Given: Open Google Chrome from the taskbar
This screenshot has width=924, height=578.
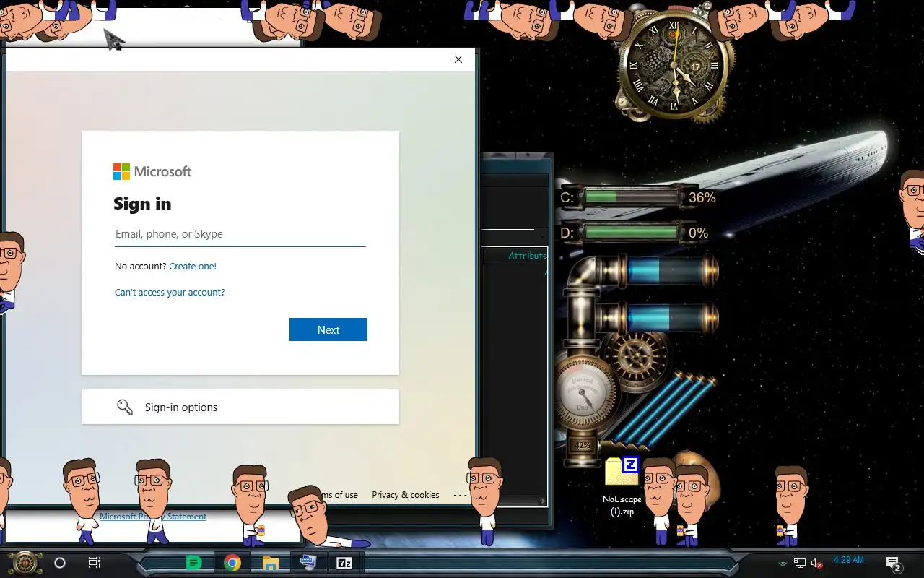Looking at the screenshot, I should (232, 563).
